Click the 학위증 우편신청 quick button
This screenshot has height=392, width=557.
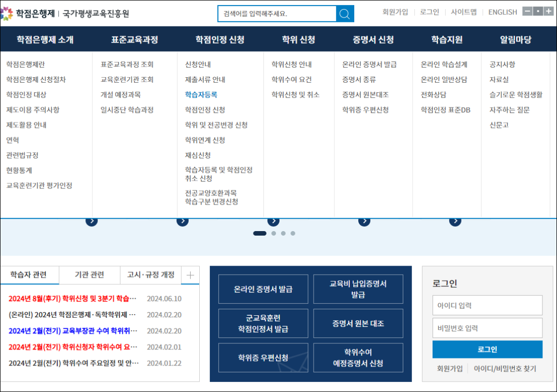click(263, 357)
